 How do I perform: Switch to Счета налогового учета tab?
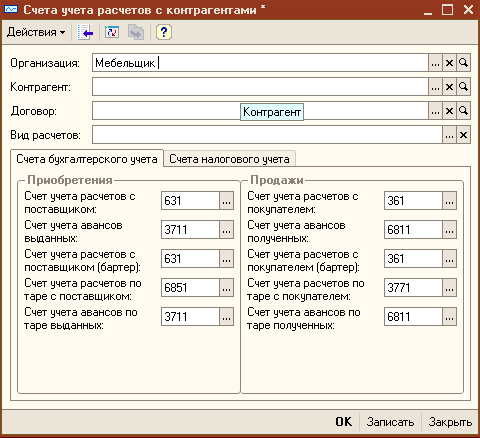coord(229,159)
